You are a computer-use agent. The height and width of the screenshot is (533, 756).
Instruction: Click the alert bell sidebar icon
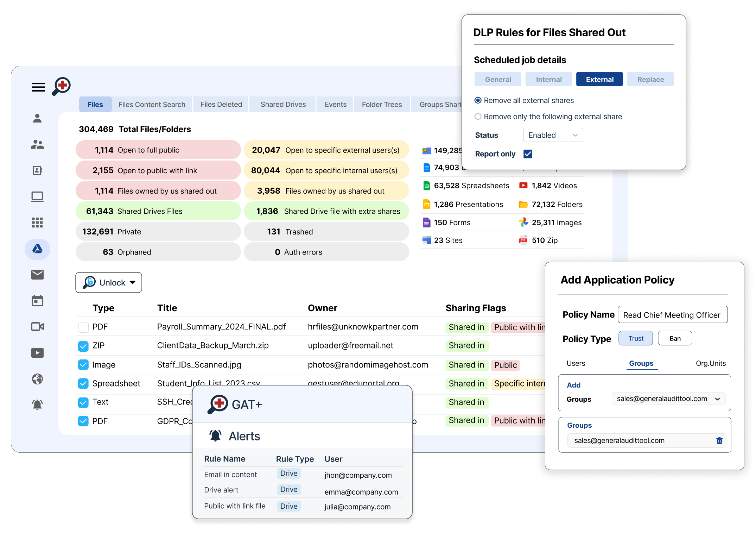pyautogui.click(x=37, y=405)
